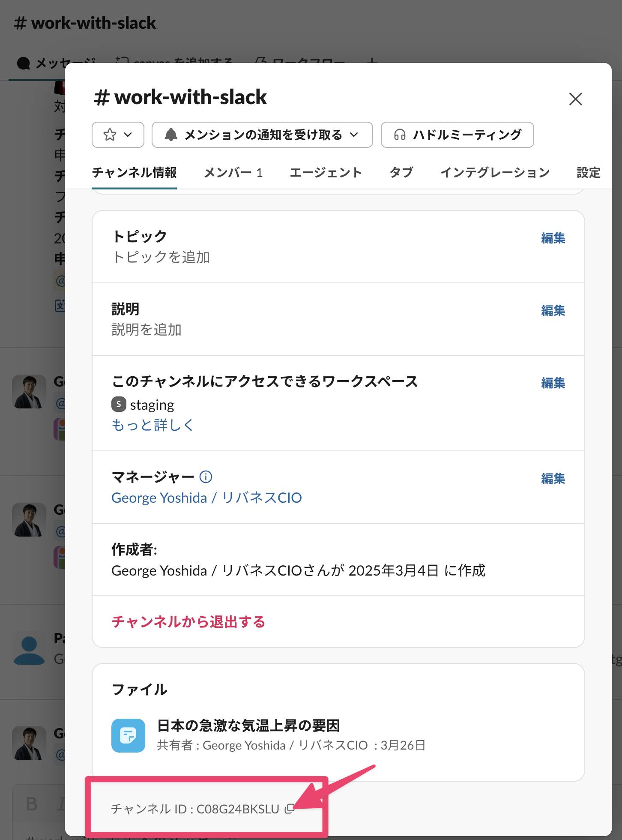Open the メッセージ tab in background window
This screenshot has height=840, width=622.
[x=56, y=63]
